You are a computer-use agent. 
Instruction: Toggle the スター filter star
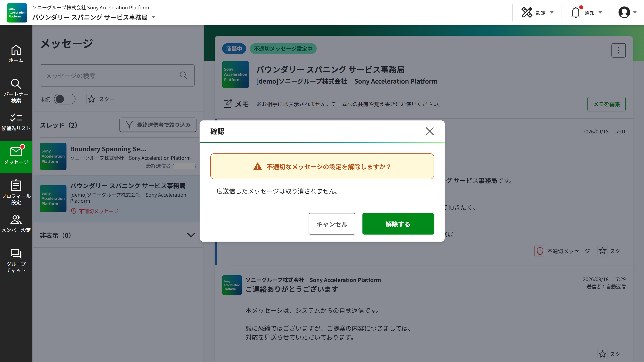[x=91, y=99]
